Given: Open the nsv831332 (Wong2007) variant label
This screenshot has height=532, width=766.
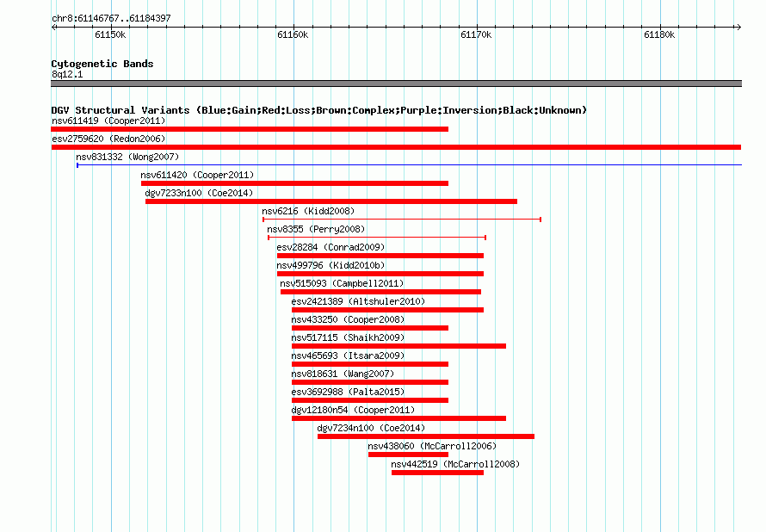Looking at the screenshot, I should pos(127,157).
